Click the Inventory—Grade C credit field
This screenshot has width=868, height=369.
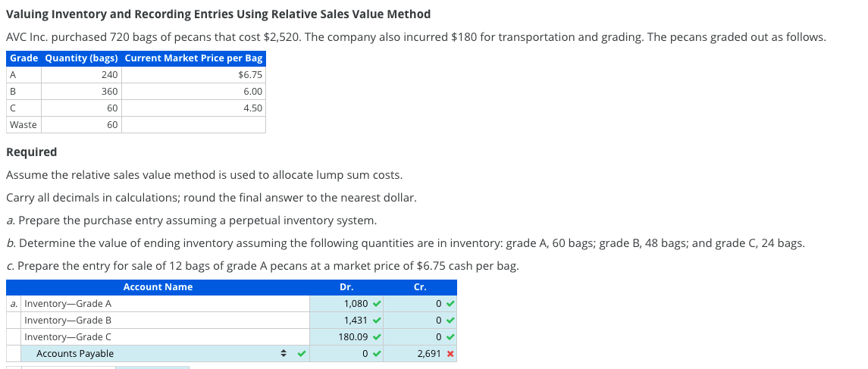(420, 337)
